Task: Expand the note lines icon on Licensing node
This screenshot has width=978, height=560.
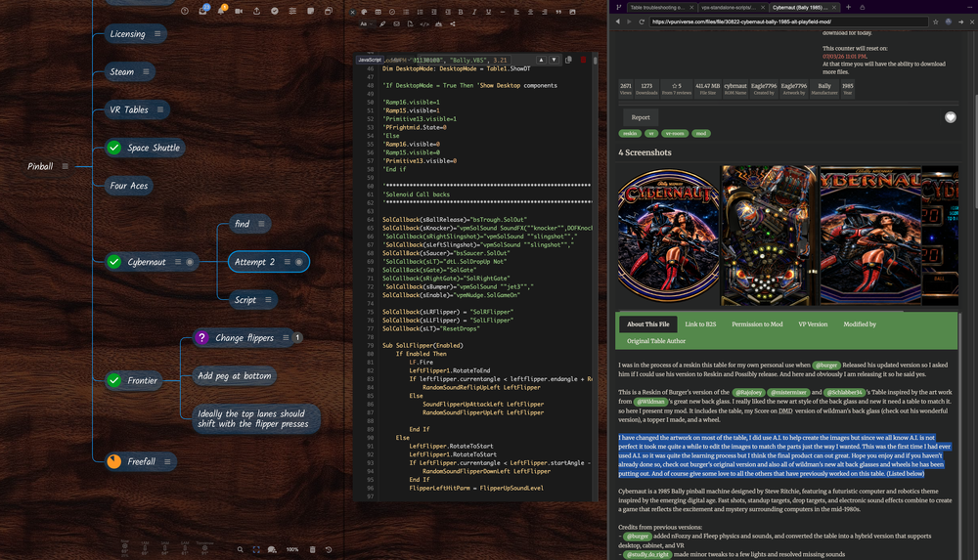Action: [x=157, y=33]
